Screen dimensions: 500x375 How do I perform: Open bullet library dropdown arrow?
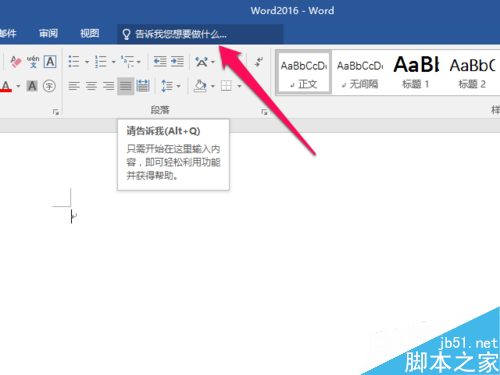pyautogui.click(x=87, y=62)
